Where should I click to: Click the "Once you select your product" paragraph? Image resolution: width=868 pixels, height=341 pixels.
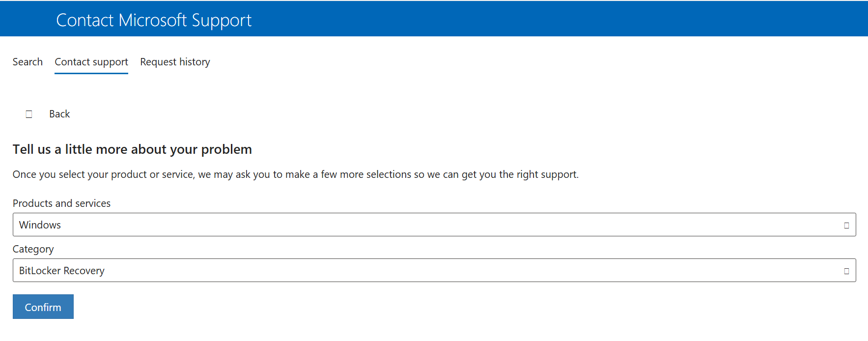[x=295, y=174]
